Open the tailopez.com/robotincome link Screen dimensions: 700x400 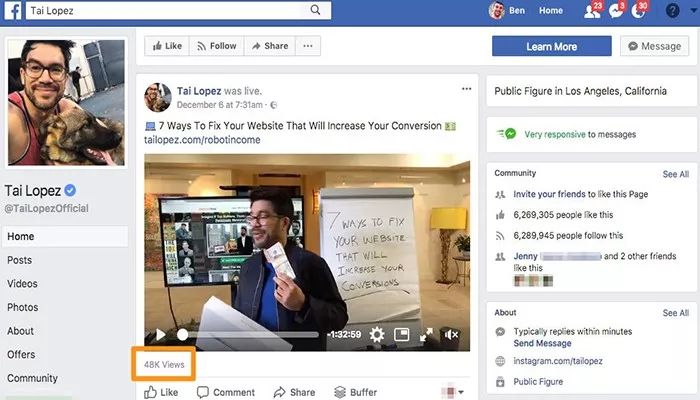coord(202,140)
